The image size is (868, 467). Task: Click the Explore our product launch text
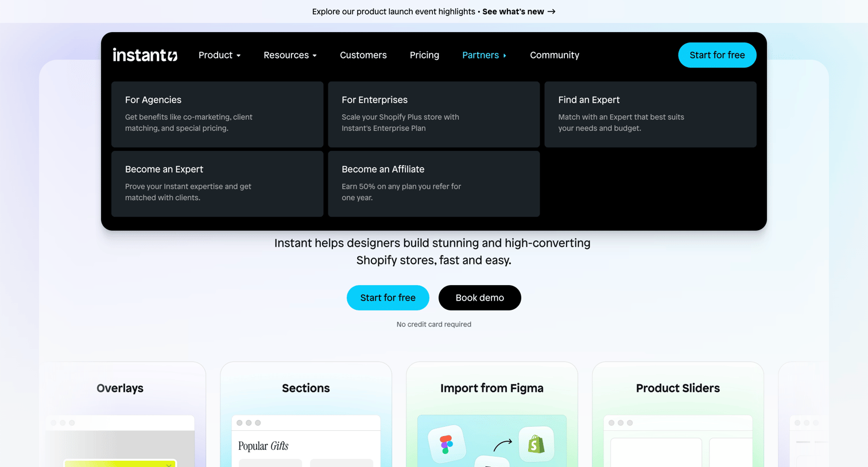point(394,11)
